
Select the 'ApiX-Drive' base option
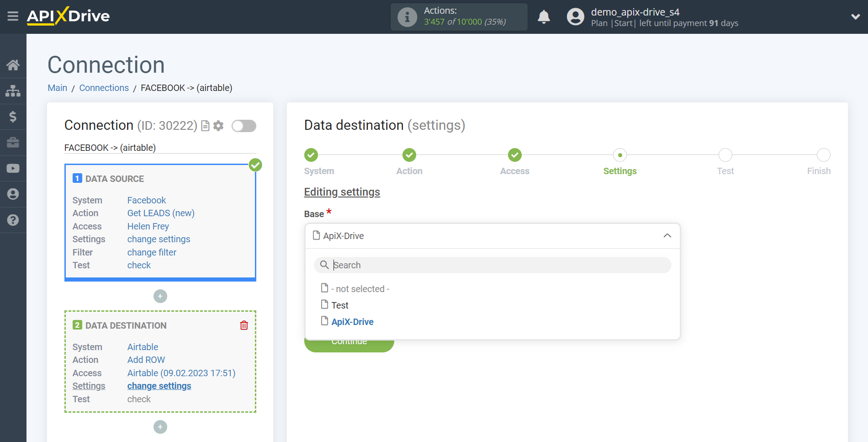click(352, 322)
